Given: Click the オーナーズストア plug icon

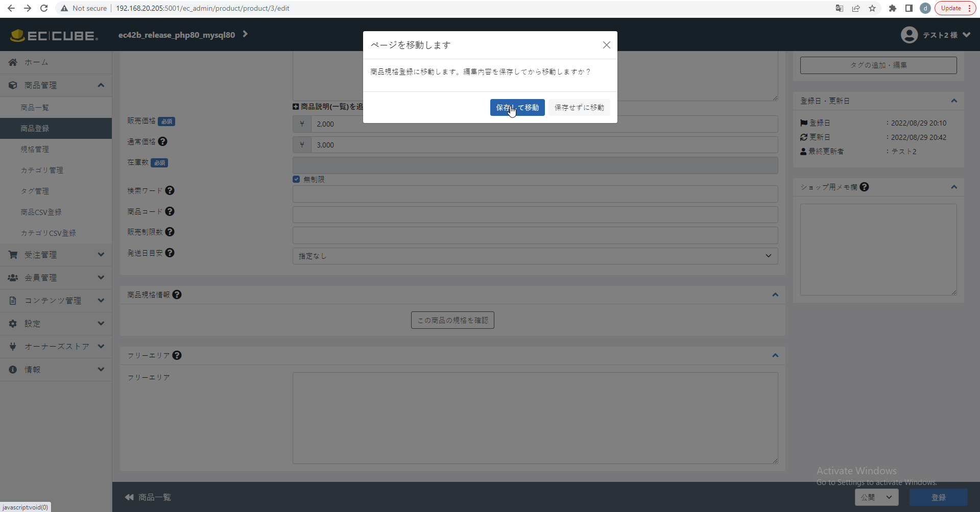Looking at the screenshot, I should point(13,346).
